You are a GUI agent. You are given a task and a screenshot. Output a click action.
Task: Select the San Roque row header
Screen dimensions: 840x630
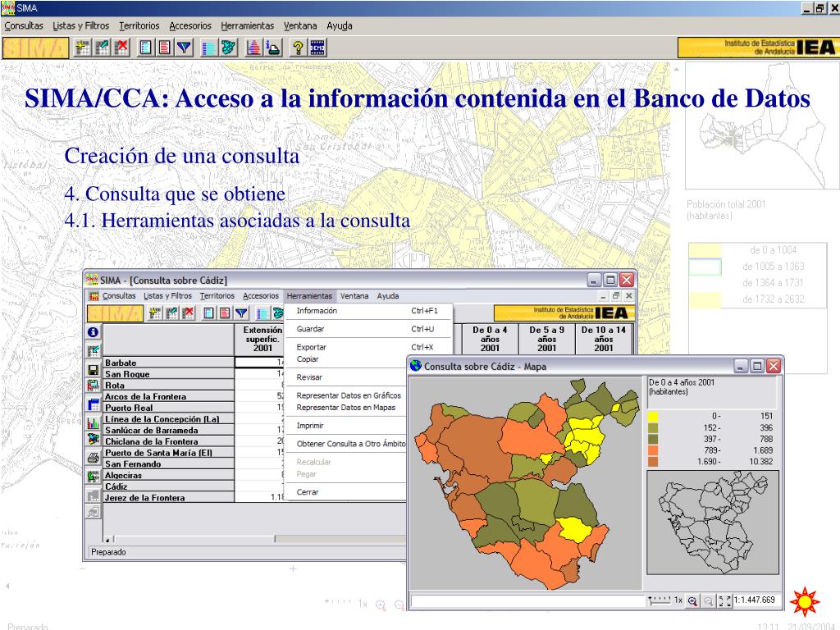[x=168, y=374]
